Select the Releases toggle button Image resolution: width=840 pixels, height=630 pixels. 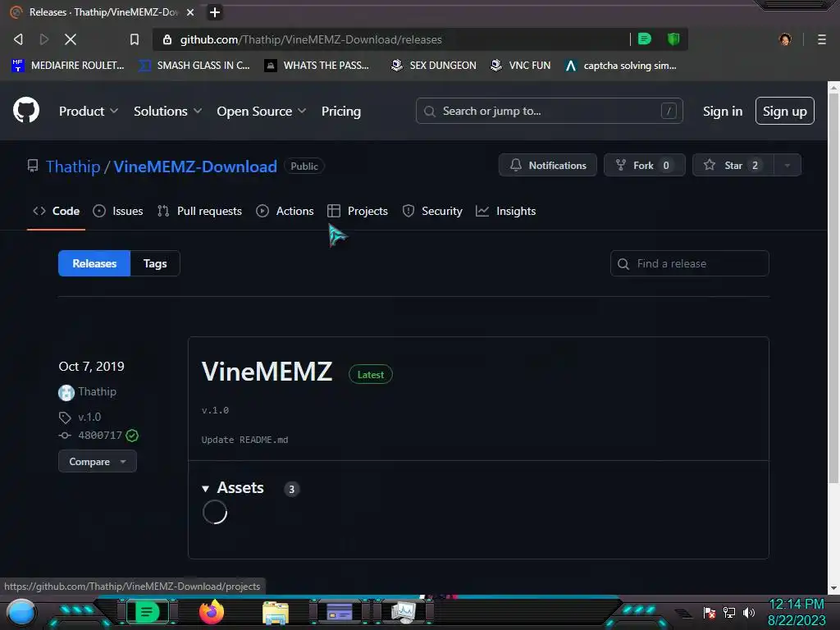pos(94,263)
